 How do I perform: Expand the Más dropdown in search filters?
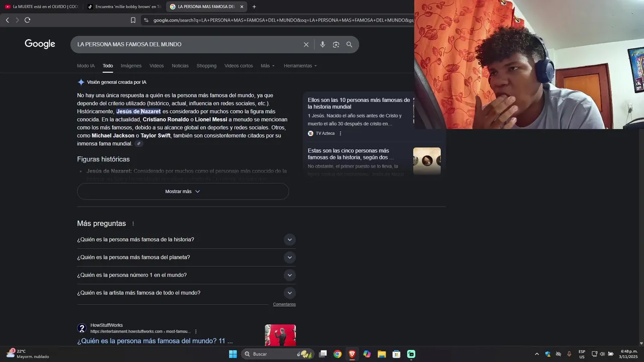268,66
